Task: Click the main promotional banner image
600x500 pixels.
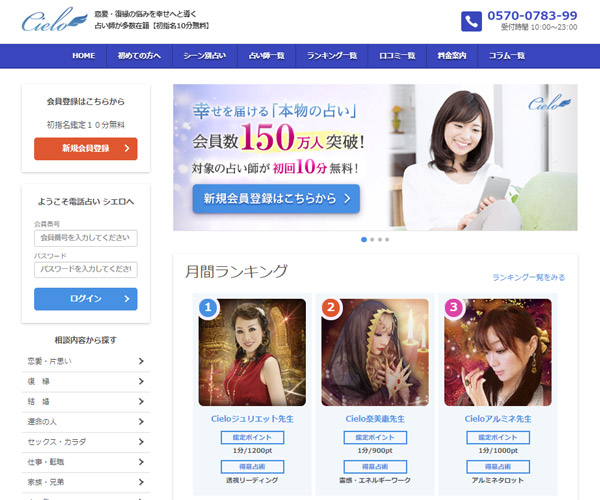Action: (x=375, y=157)
